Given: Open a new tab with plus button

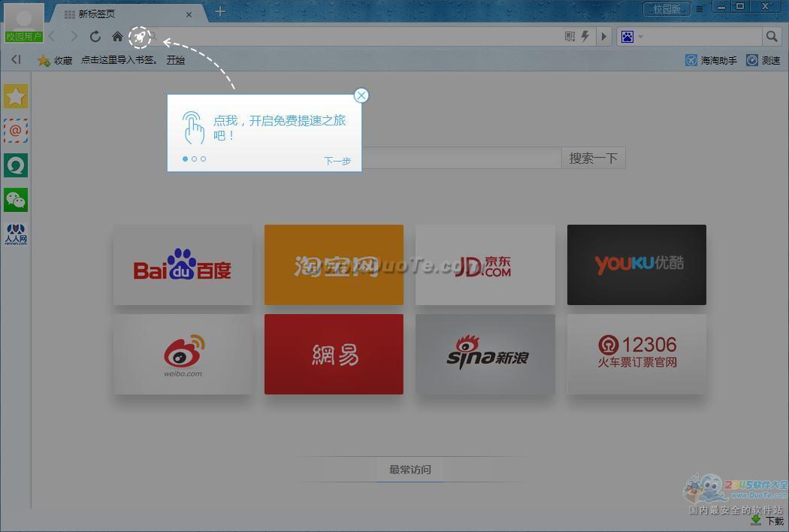Looking at the screenshot, I should (x=220, y=11).
